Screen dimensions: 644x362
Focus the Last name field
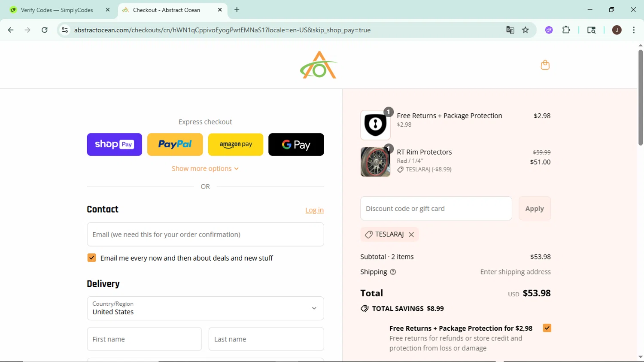(266, 339)
